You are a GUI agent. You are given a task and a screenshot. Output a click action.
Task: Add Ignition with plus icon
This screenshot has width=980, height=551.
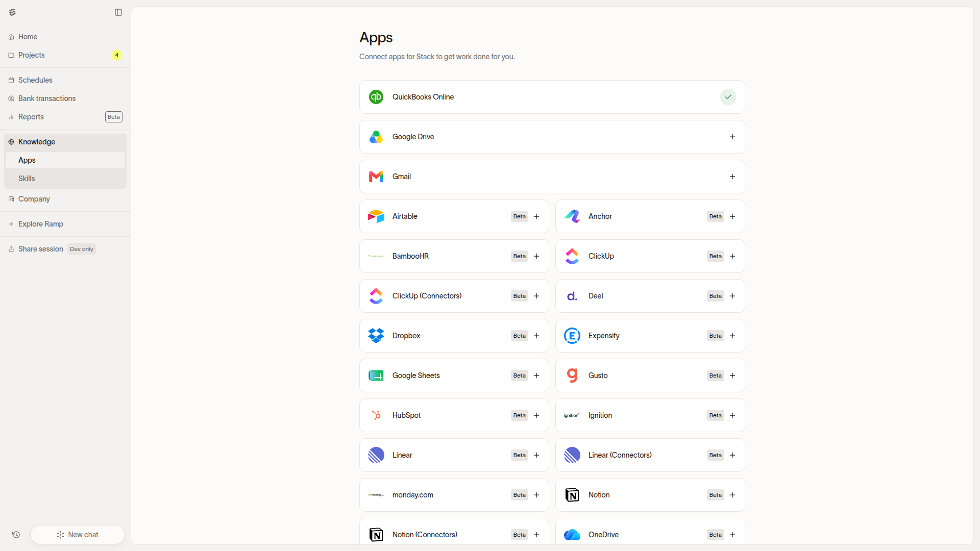pos(732,415)
